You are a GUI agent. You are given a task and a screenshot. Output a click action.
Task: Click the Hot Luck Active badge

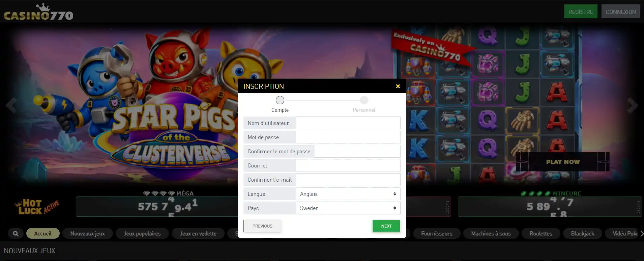[37, 207]
